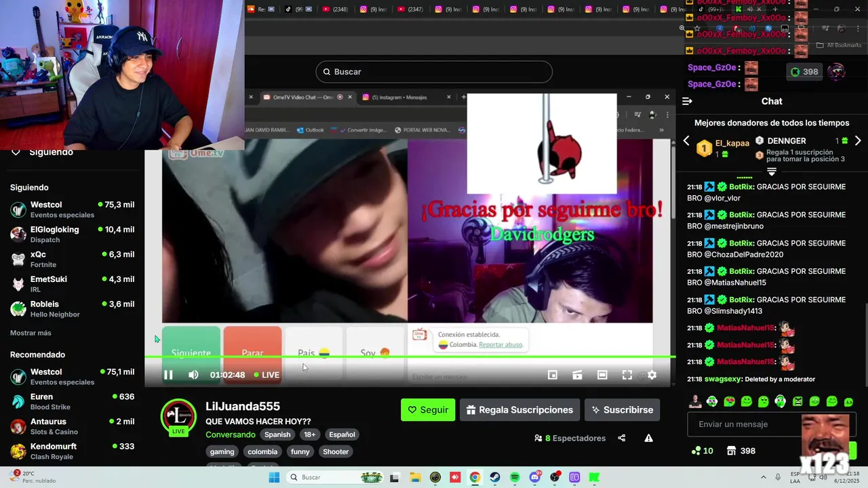Image resolution: width=868 pixels, height=488 pixels.
Task: Open Outlook bookmark in inner browser
Action: tap(310, 129)
